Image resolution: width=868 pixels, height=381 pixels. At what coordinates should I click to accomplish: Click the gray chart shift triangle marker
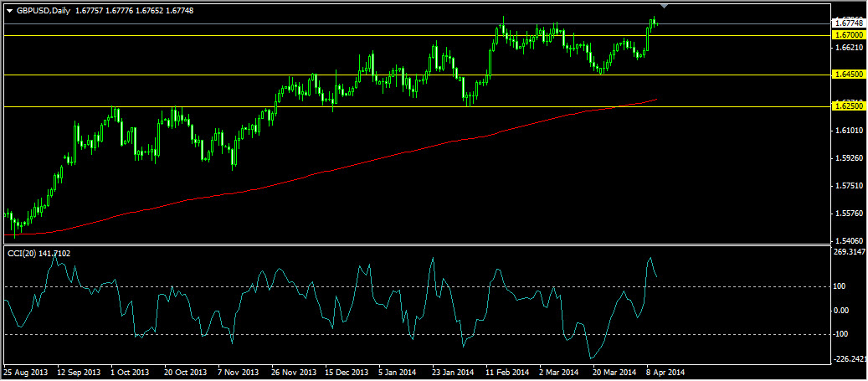[665, 6]
